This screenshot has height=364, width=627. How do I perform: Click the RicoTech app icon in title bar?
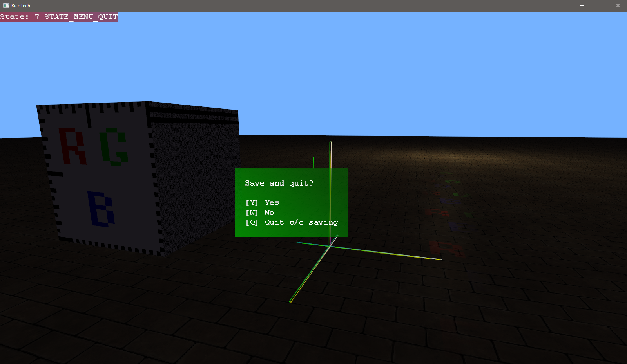tap(6, 5)
